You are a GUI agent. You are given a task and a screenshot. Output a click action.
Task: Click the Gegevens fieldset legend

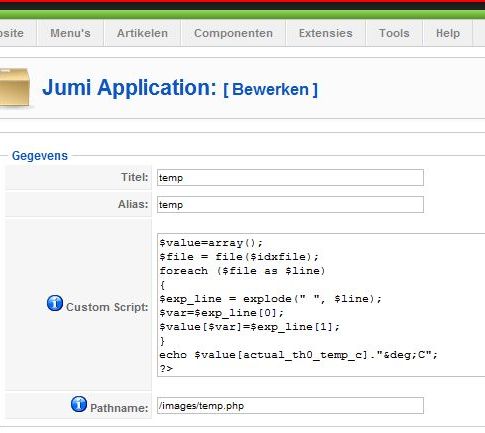(40, 156)
